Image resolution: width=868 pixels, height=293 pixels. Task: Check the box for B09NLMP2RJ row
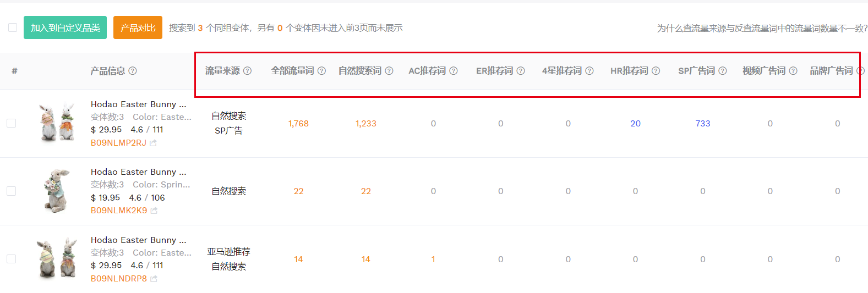point(11,123)
